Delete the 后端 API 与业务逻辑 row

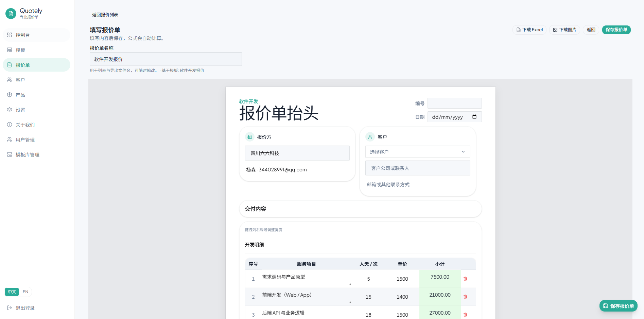click(x=465, y=315)
